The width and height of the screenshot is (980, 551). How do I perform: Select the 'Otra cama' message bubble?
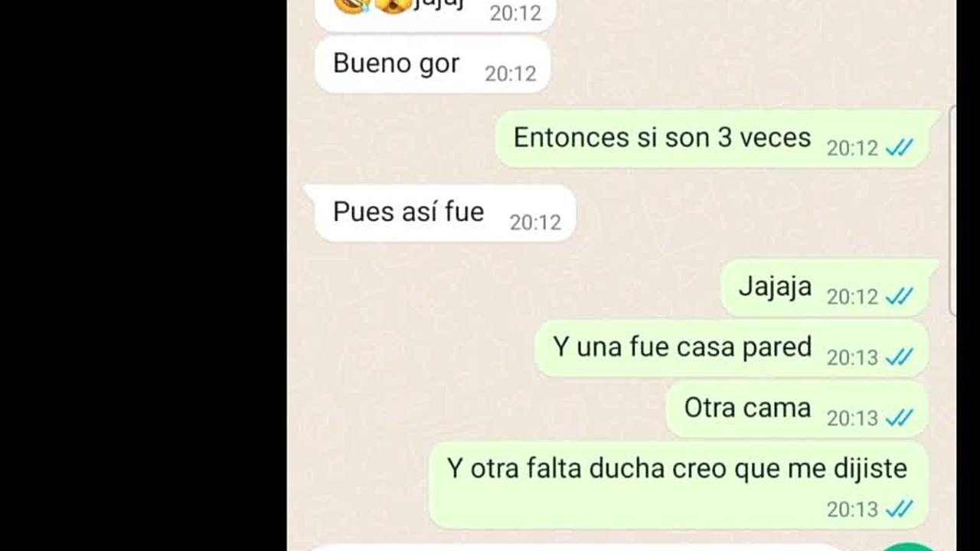click(797, 409)
